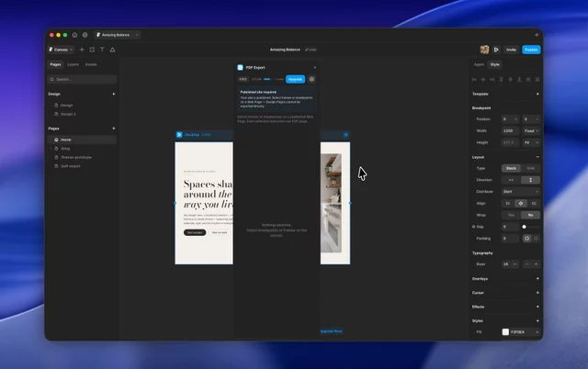The width and height of the screenshot is (588, 369).
Task: Collapse the Layout section
Action: tap(537, 157)
